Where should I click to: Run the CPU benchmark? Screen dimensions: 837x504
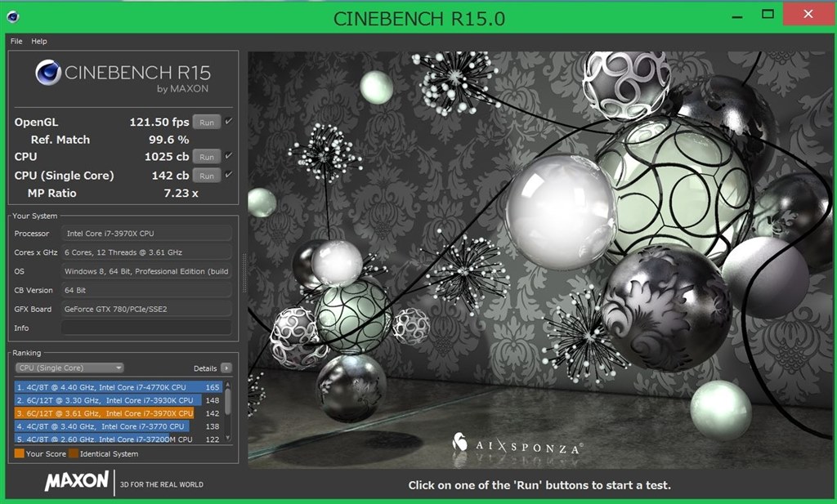click(x=207, y=157)
